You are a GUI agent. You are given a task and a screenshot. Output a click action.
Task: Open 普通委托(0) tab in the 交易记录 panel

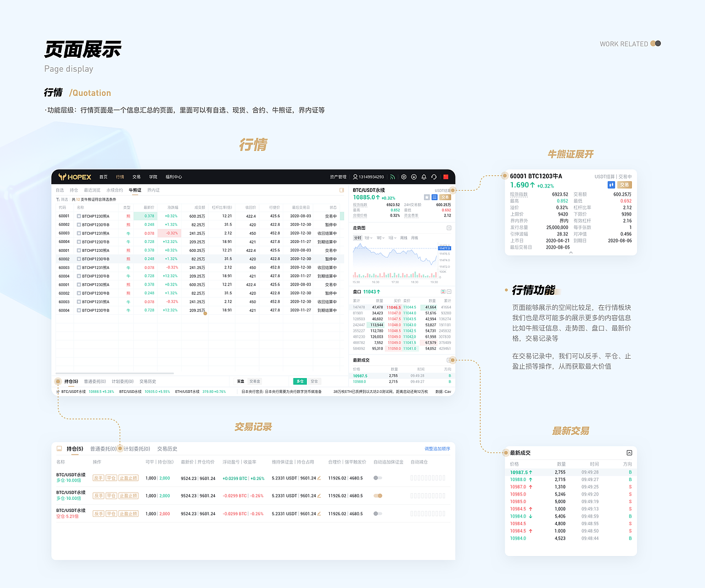tap(103, 449)
